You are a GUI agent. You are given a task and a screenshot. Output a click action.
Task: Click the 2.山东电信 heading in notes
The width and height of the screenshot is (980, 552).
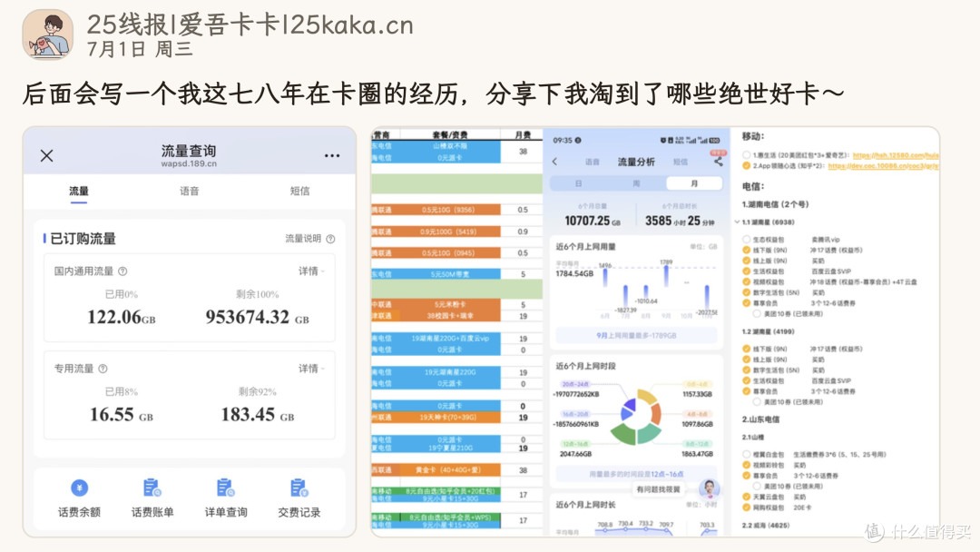click(760, 419)
